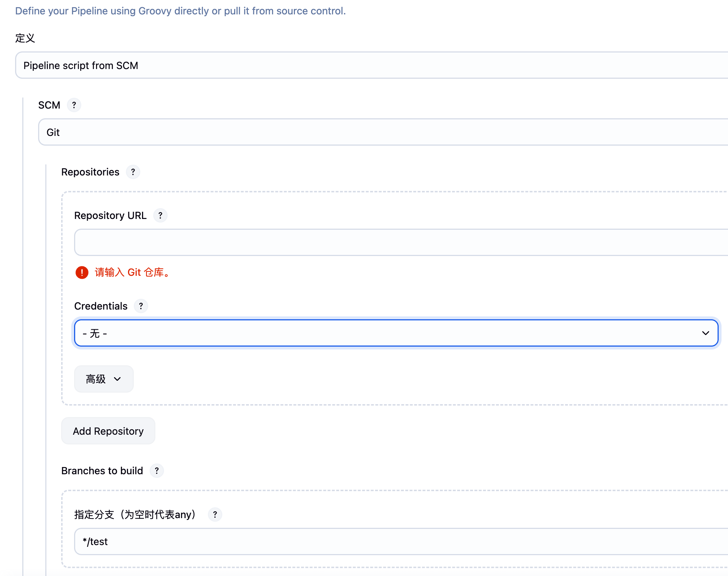
Task: Open the Pipeline script from SCM dropdown
Action: (370, 65)
